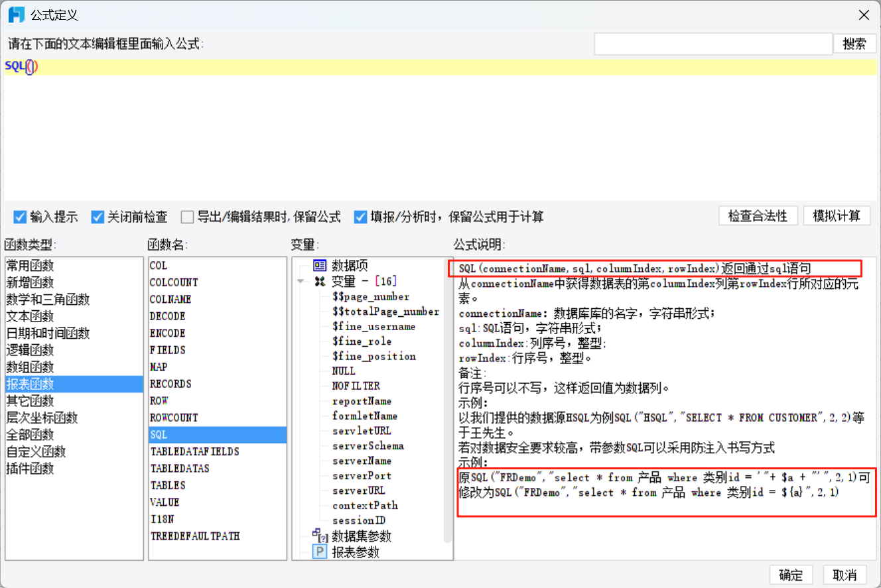Select DECODE function
Image resolution: width=881 pixels, height=588 pixels.
(218, 316)
